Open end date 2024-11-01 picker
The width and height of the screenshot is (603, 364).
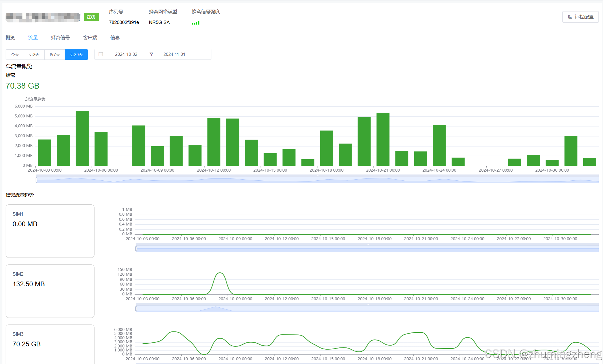point(174,54)
